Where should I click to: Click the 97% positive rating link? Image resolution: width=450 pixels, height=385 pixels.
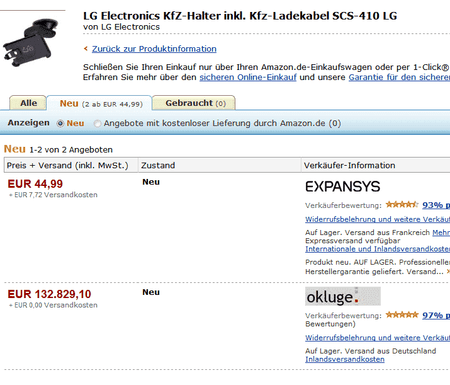point(436,315)
